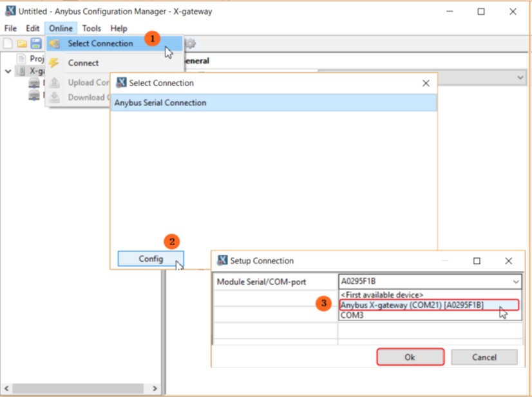The width and height of the screenshot is (532, 397).
Task: Click the General section header
Action: (x=197, y=61)
